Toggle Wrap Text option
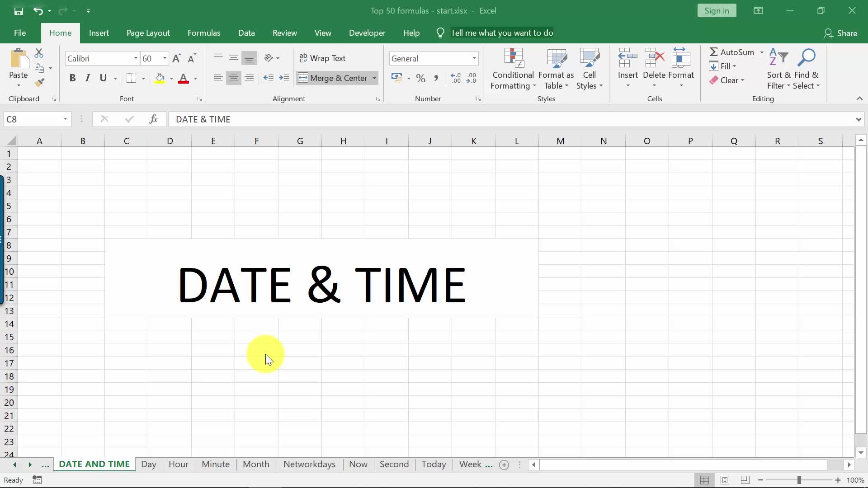This screenshot has height=488, width=868. tap(322, 58)
